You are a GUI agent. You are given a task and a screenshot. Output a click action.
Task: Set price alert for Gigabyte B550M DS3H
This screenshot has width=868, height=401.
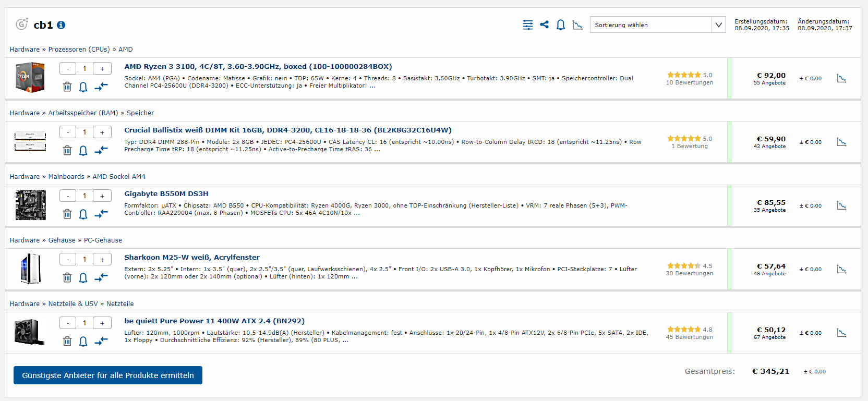pyautogui.click(x=83, y=214)
